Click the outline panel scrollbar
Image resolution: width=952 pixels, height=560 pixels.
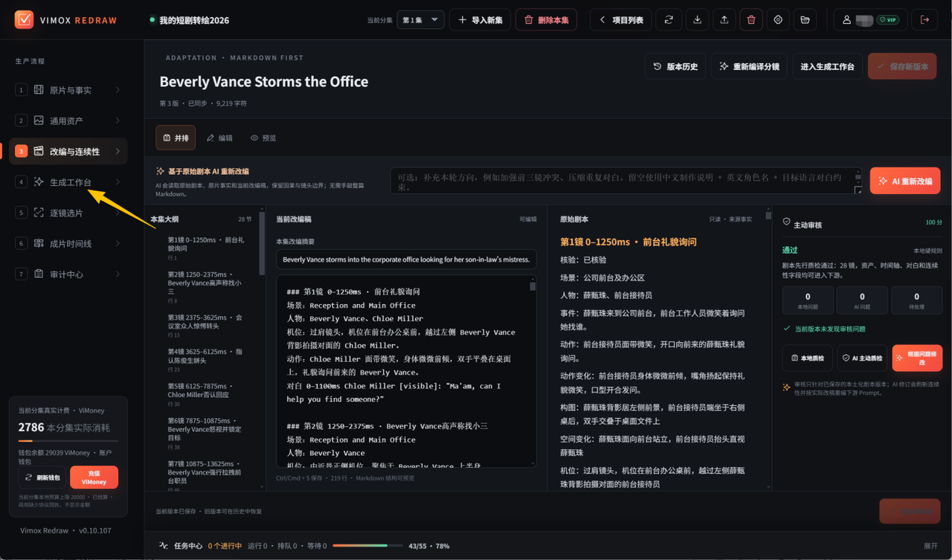(x=262, y=245)
